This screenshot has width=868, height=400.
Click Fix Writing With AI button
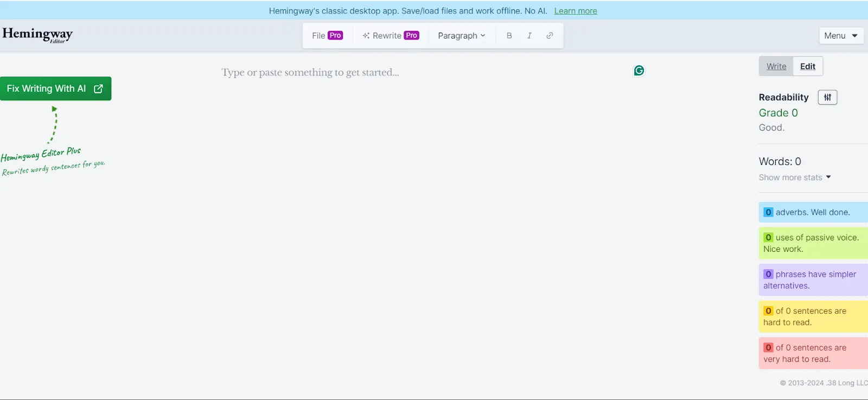point(55,88)
